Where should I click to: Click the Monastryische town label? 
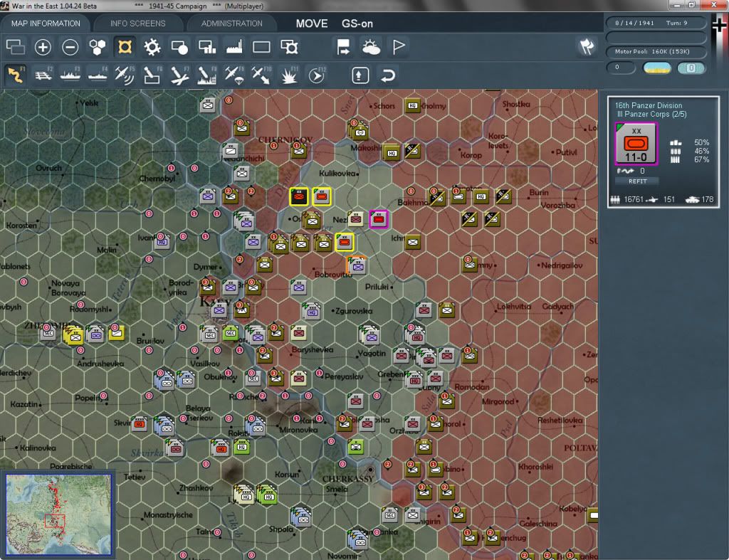click(168, 515)
